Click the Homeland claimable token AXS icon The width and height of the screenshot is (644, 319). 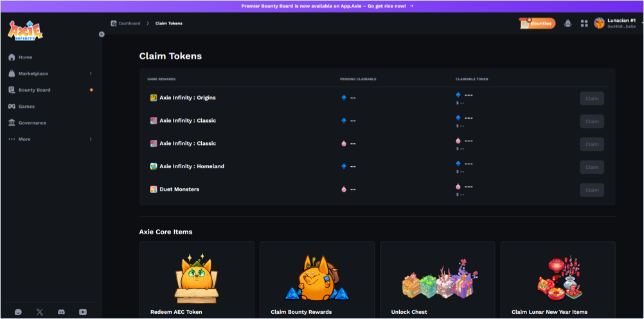click(458, 164)
